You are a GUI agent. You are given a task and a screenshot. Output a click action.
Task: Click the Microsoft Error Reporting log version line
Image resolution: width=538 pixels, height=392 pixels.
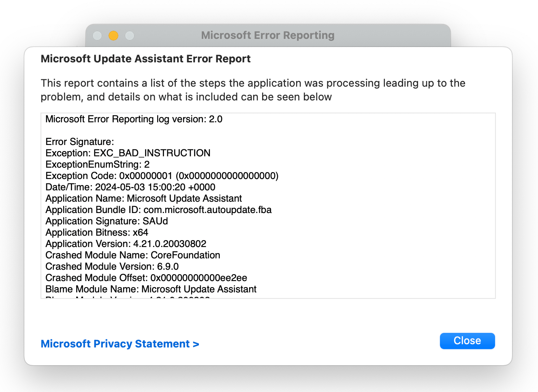[x=134, y=119]
